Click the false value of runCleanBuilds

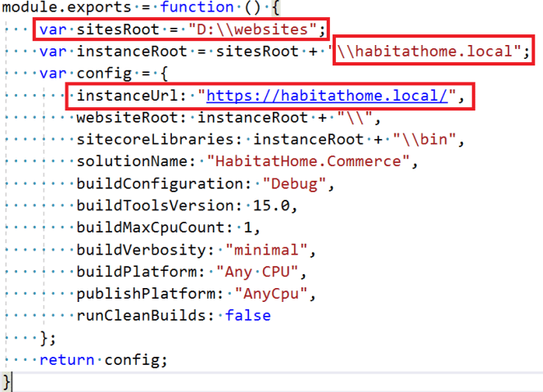[x=247, y=315]
